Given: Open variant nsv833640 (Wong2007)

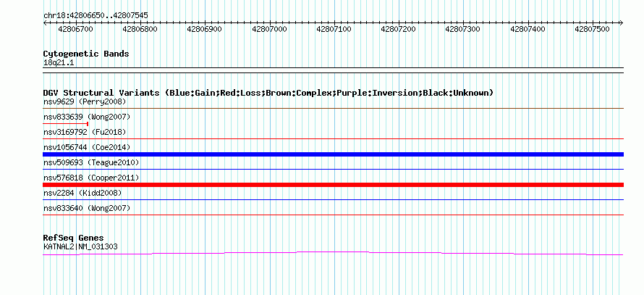Looking at the screenshot, I should pyautogui.click(x=87, y=208).
